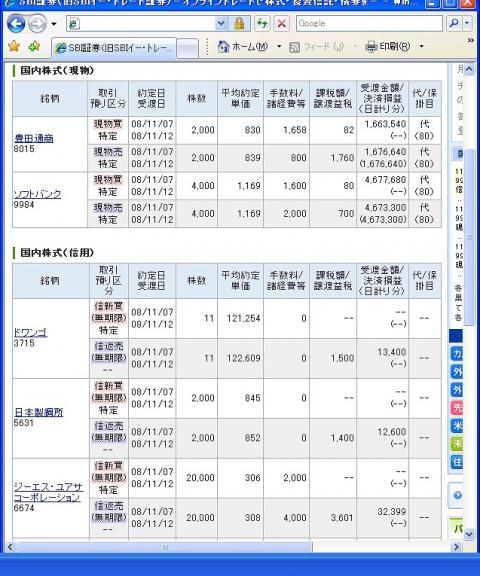
Task: Open the ソフトバンク stock link
Action: pos(37,194)
